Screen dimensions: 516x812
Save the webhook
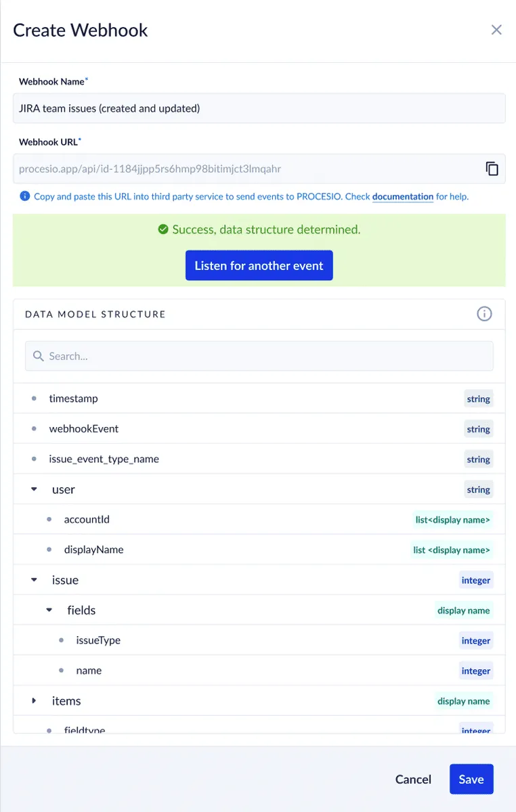[x=471, y=780]
